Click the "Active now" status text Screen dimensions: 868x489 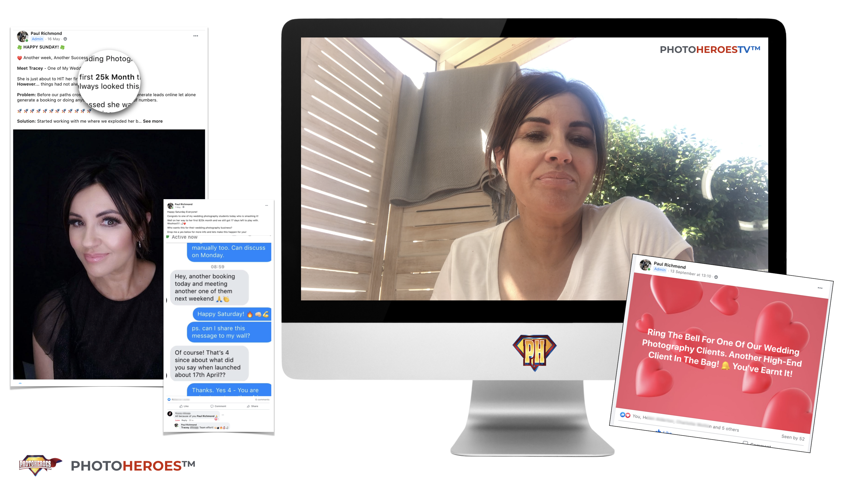184,237
